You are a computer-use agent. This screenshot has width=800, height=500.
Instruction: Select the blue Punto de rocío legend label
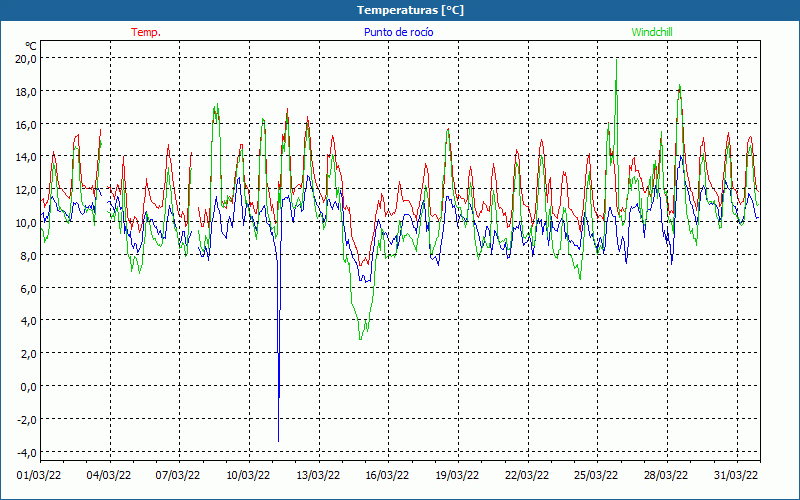(x=398, y=32)
